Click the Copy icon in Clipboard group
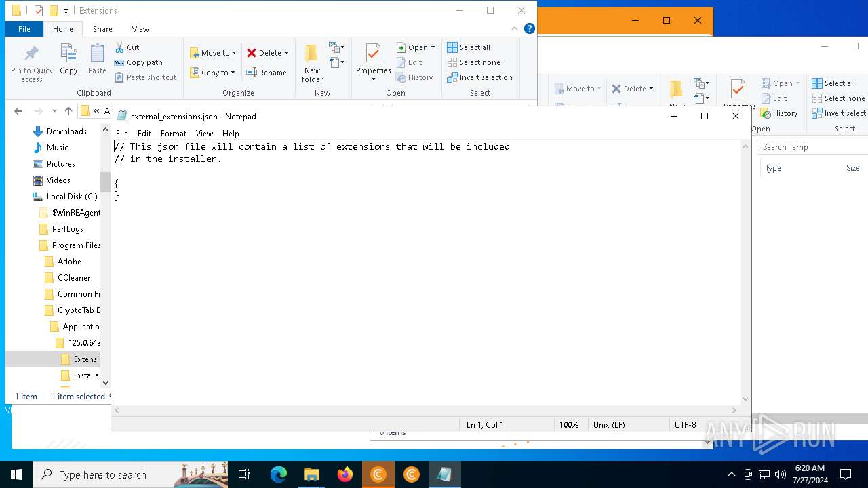Image resolution: width=868 pixels, height=488 pixels. coord(68,54)
